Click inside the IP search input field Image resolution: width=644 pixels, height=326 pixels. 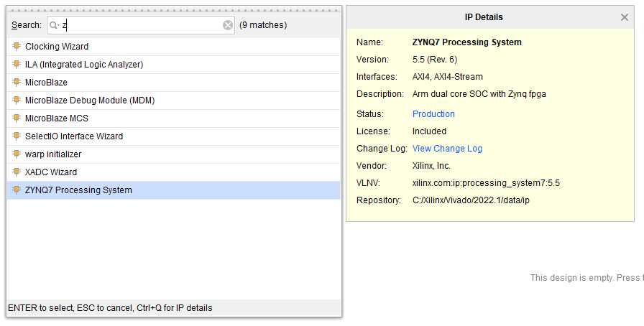tap(142, 25)
